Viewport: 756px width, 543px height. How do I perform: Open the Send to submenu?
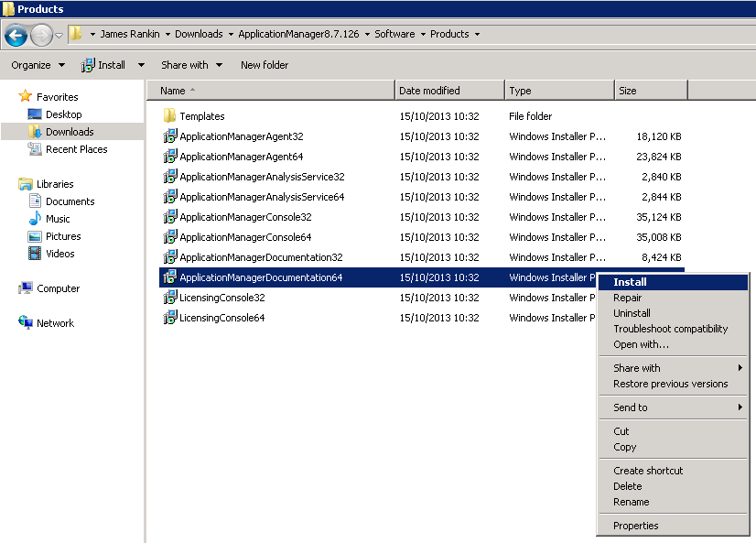(x=673, y=407)
